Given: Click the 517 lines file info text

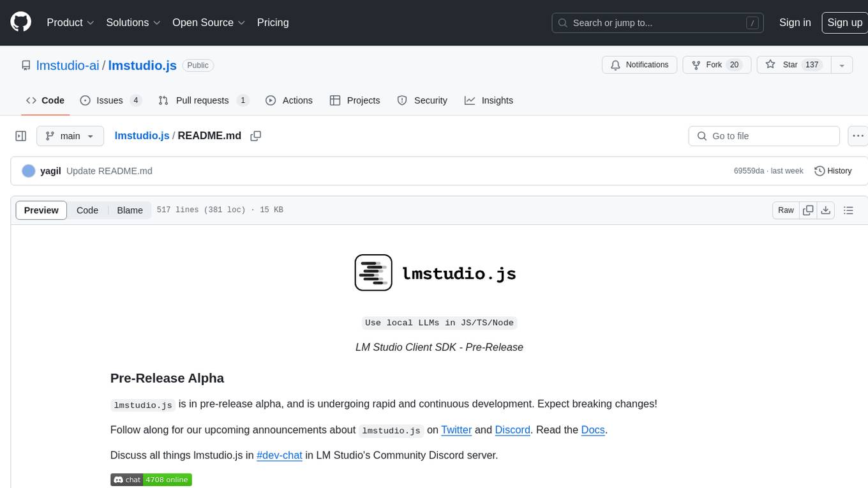Looking at the screenshot, I should pyautogui.click(x=220, y=210).
